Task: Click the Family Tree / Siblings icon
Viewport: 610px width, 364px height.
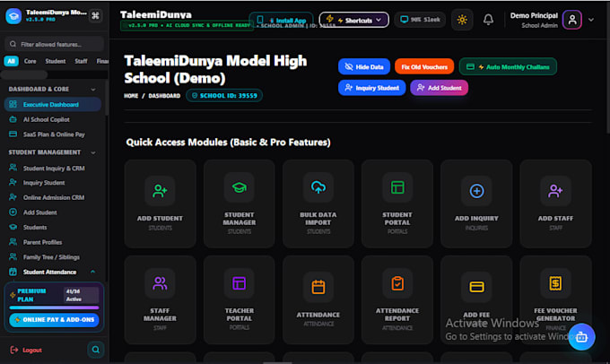Action: coord(13,257)
